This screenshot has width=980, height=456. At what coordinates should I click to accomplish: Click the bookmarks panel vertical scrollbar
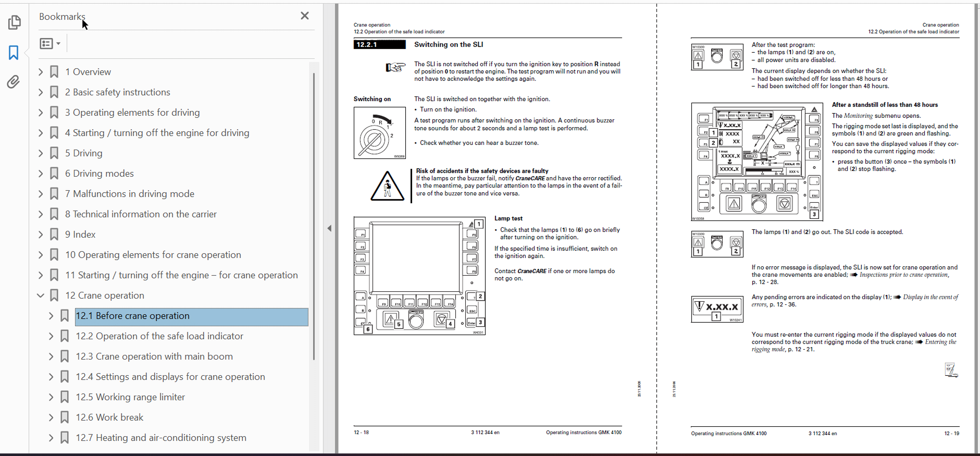[x=314, y=216]
